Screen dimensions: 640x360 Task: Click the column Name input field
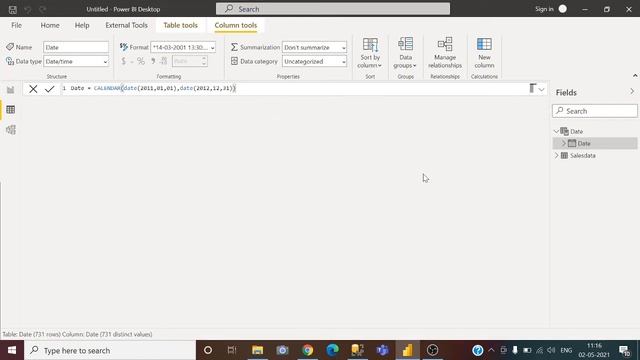tap(76, 47)
